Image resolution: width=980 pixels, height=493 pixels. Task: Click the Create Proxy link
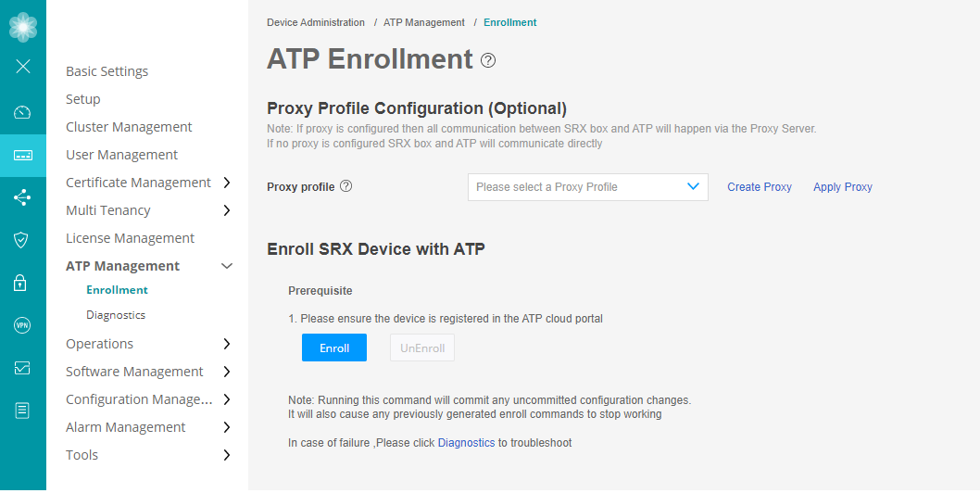pyautogui.click(x=759, y=187)
